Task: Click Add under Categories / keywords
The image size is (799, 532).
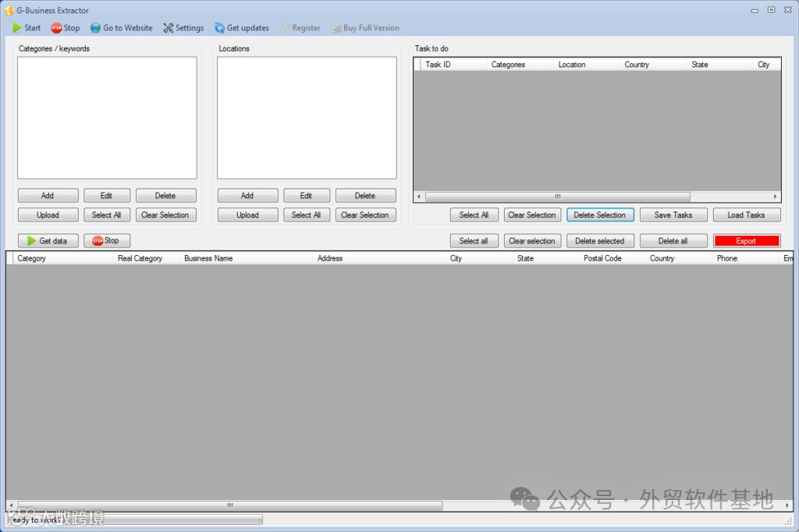Action: pos(48,196)
